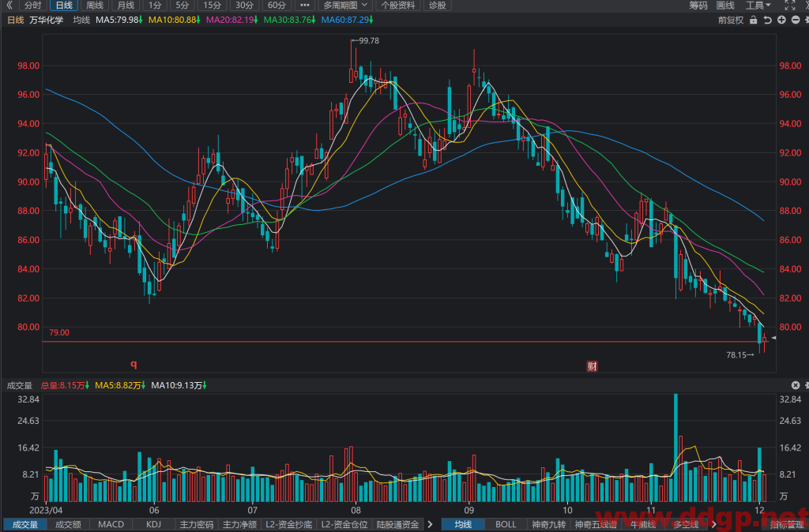Select the 15分 period button
Viewport: 809px width, 532px height.
212,6
